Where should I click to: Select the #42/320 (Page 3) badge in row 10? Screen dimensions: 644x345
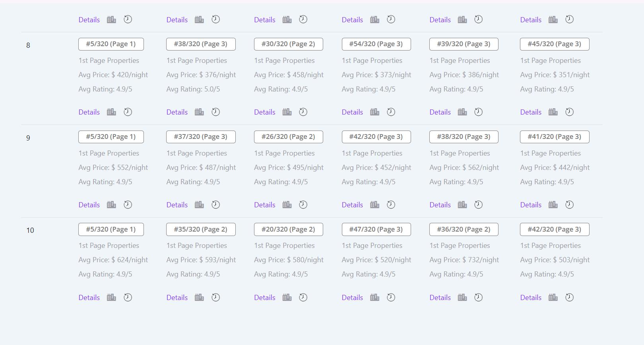point(555,230)
